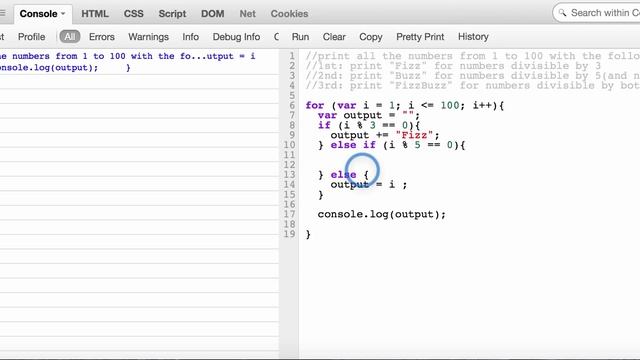The image size is (640, 360).
Task: Switch to the CSS tab
Action: (x=133, y=14)
